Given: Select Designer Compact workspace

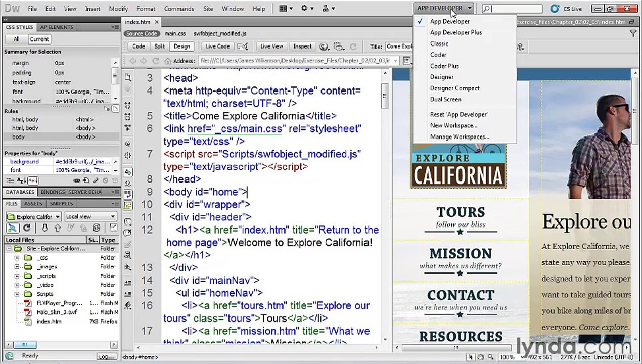Looking at the screenshot, I should click(454, 88).
